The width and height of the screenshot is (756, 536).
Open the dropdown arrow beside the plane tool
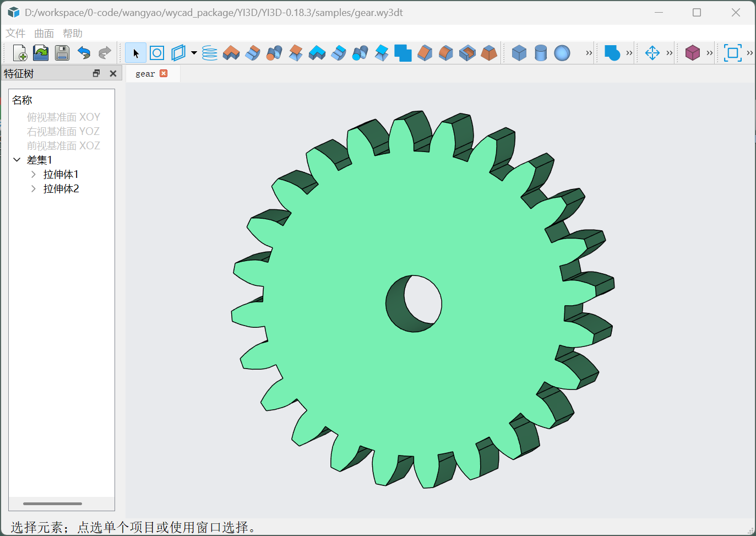coord(194,53)
